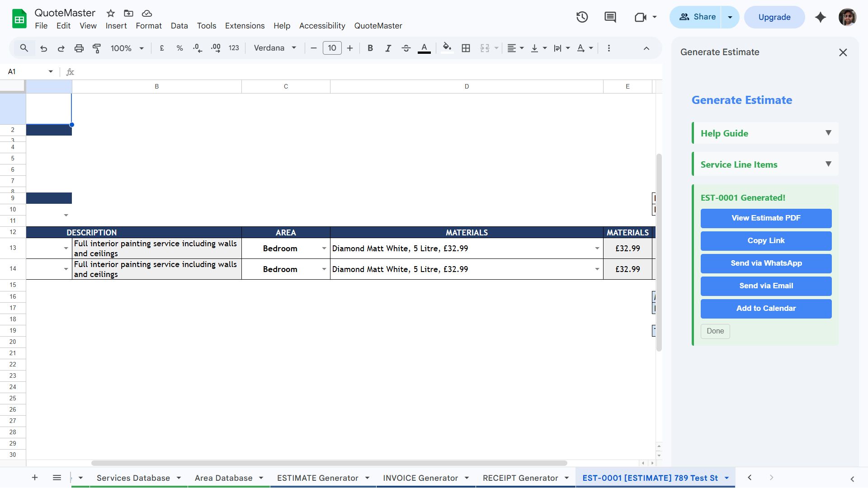Open the Extensions menu
Image resolution: width=868 pixels, height=488 pixels.
coord(245,26)
